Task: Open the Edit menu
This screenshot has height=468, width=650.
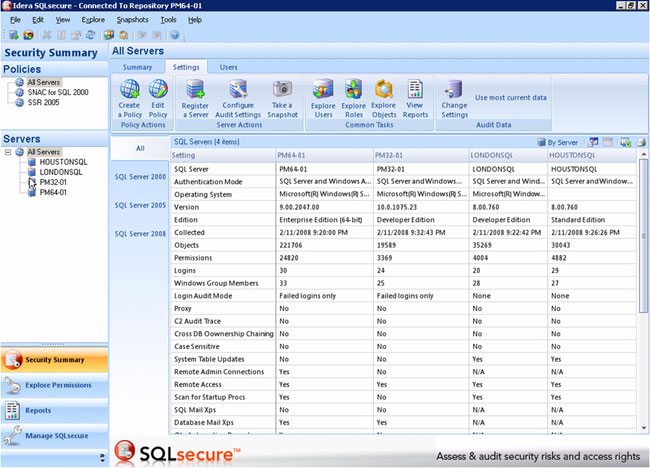Action: tap(38, 20)
